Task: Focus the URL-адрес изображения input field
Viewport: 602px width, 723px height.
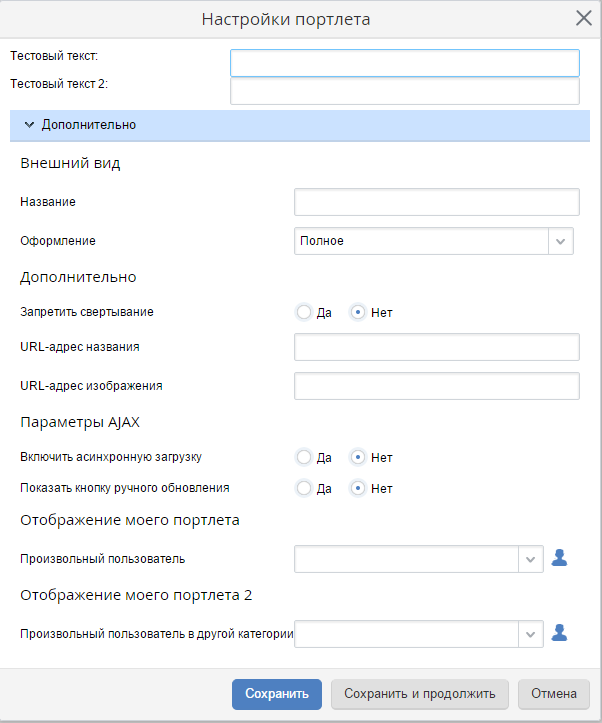Action: click(x=436, y=386)
